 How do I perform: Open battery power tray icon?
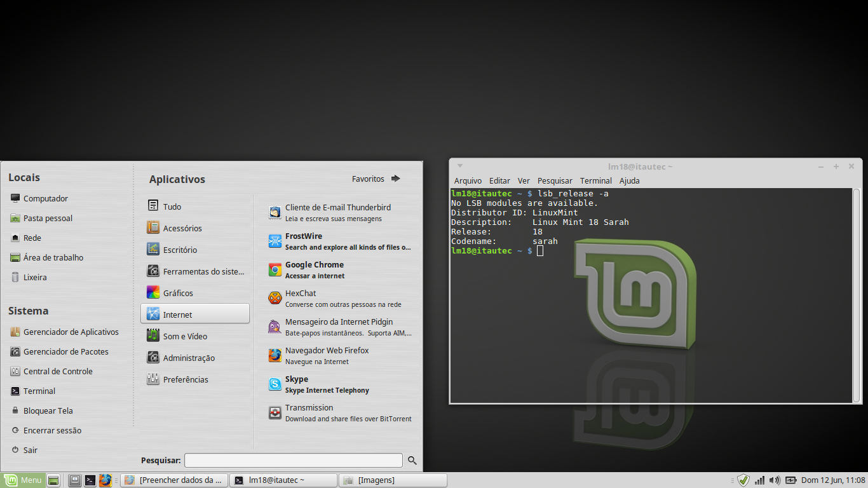click(x=790, y=480)
